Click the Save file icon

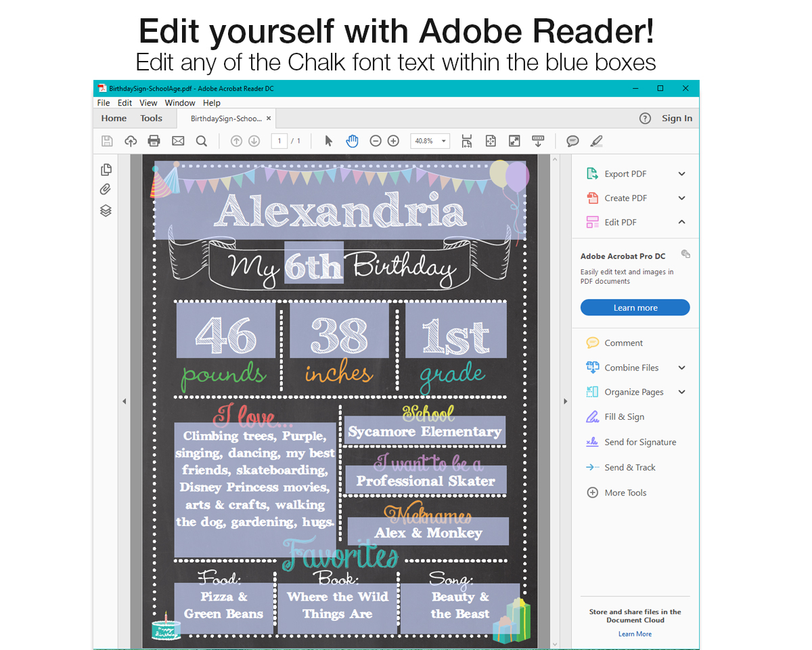107,141
